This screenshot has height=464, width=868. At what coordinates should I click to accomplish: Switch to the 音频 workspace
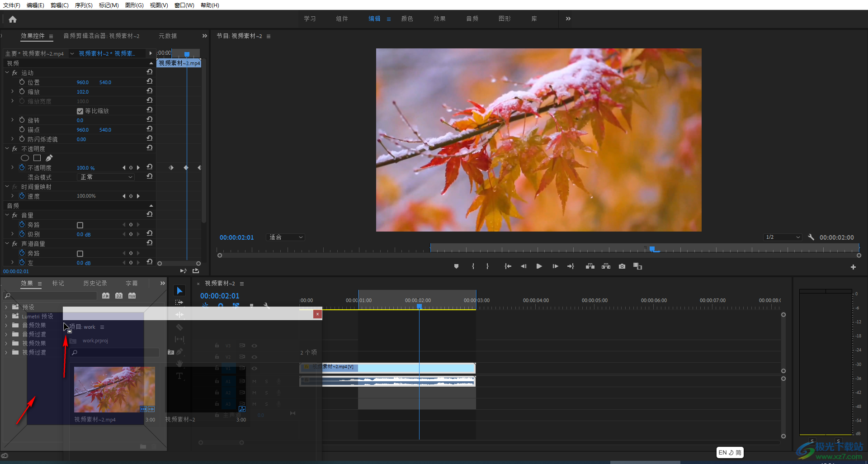472,19
